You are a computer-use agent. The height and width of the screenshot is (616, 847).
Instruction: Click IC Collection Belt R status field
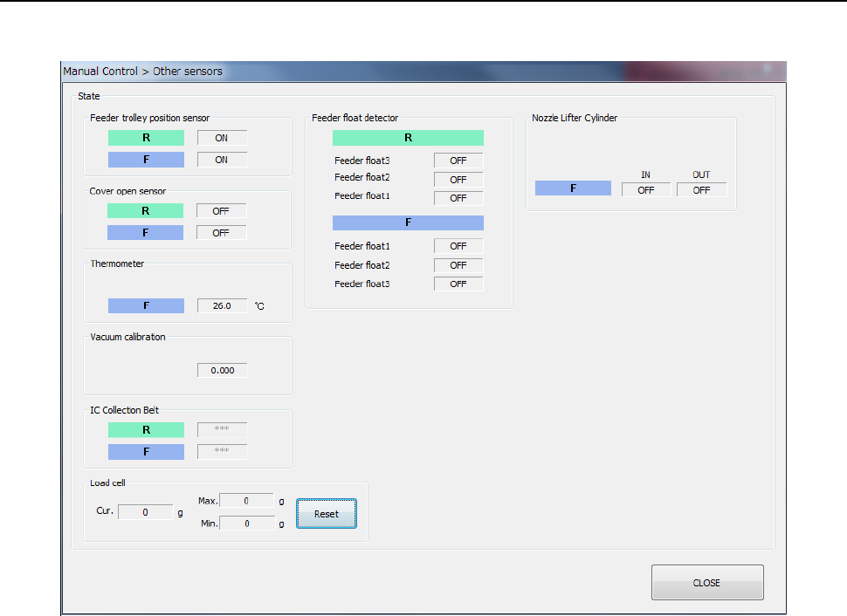(x=222, y=430)
